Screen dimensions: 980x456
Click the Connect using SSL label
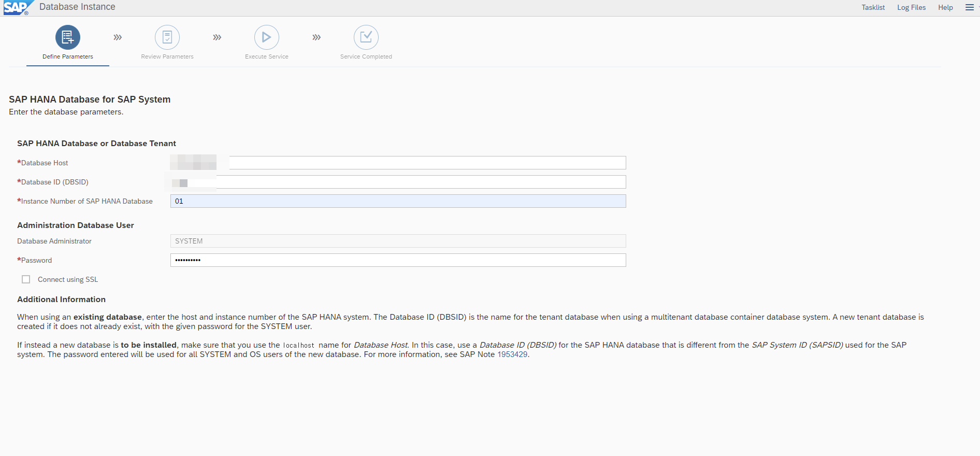coord(68,279)
